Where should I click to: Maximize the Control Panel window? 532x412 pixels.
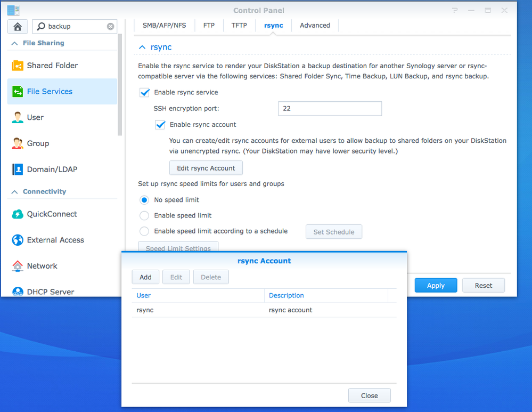pyautogui.click(x=488, y=11)
